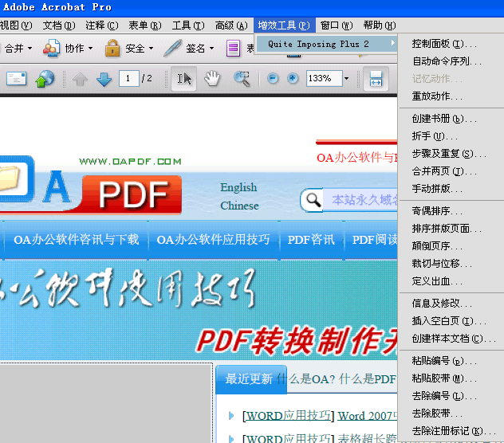Choose 排序拼版页面... menu entry
The image size is (504, 443).
click(x=451, y=229)
